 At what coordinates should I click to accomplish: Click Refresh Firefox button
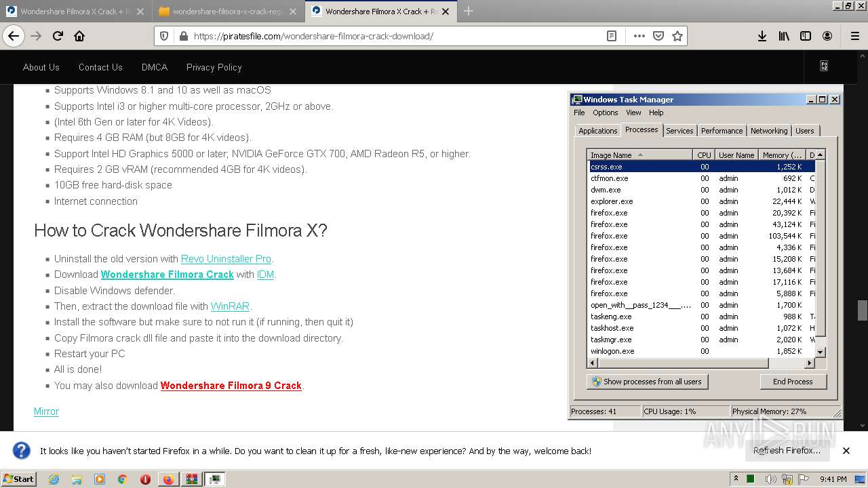787,451
